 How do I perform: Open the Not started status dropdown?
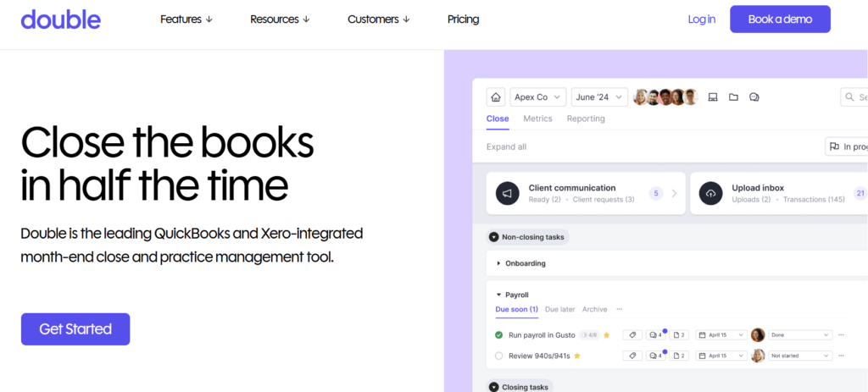[800, 356]
